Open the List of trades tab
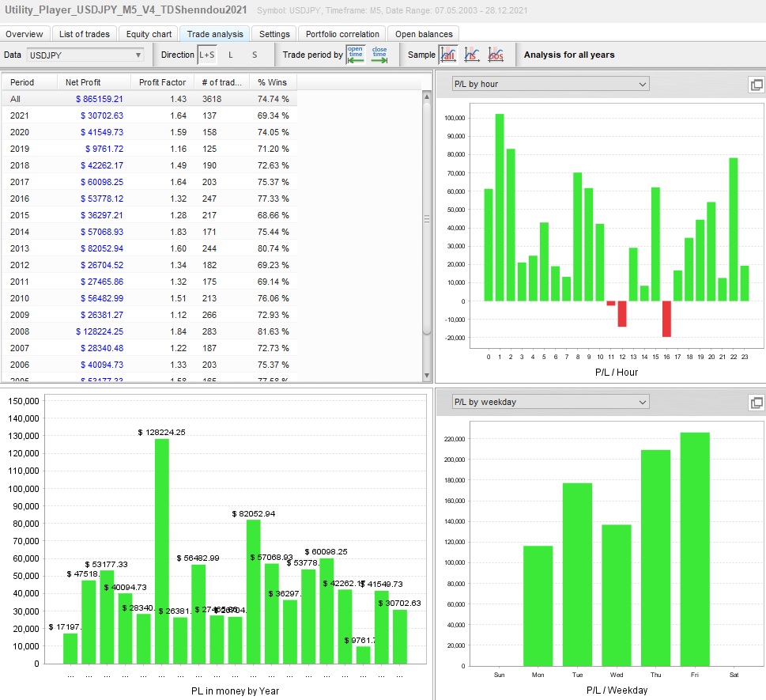Screen dimensions: 766x700 click(85, 34)
